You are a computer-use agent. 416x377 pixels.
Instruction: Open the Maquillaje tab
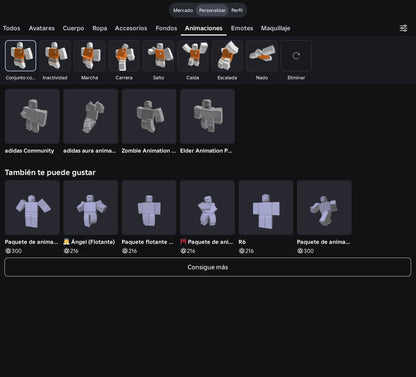coord(276,28)
